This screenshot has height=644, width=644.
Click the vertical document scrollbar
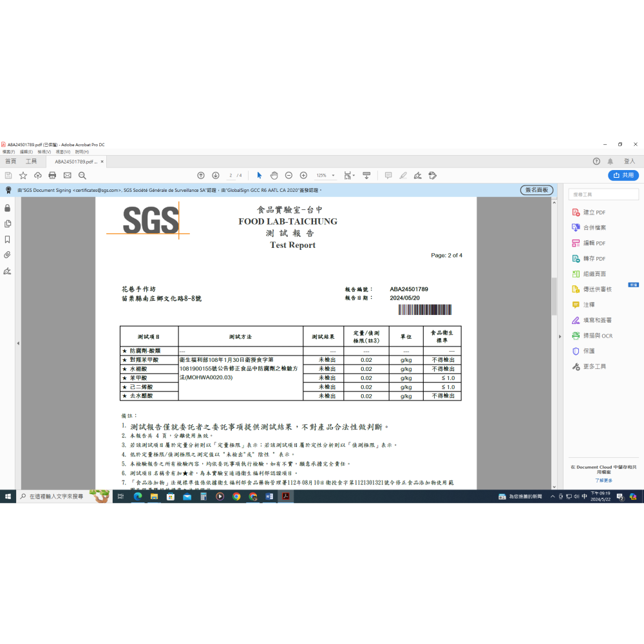pyautogui.click(x=553, y=296)
